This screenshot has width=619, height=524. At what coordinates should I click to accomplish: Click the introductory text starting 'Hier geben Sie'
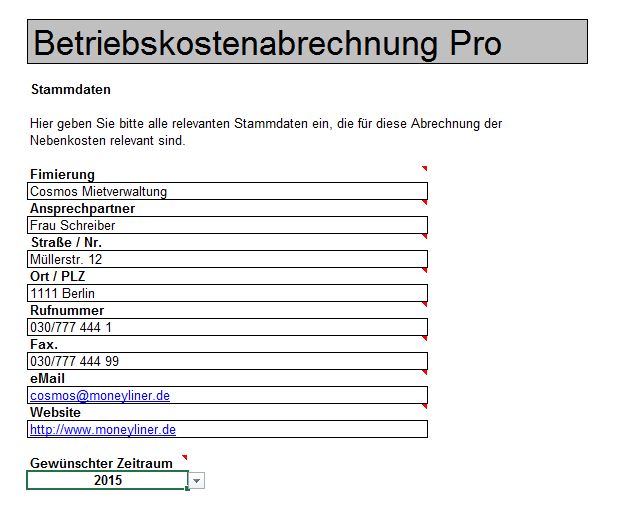click(x=266, y=131)
